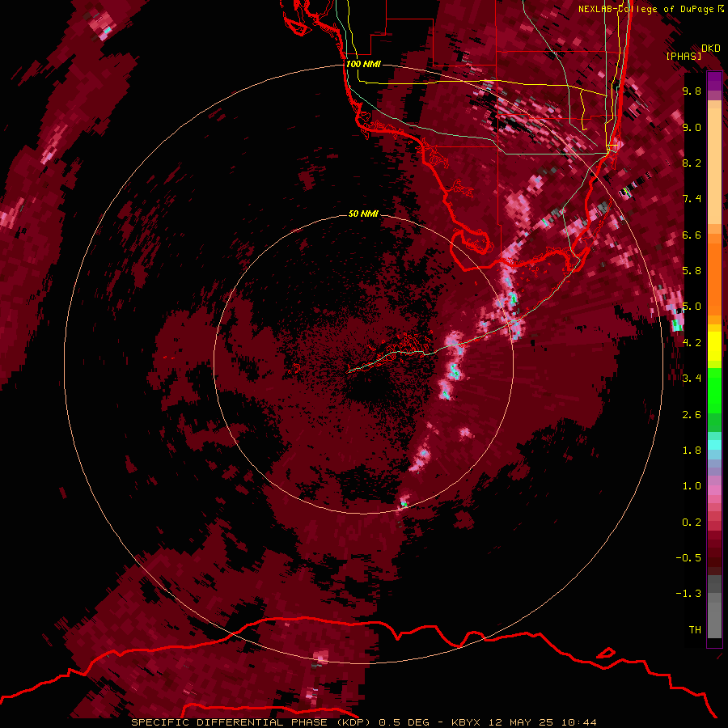Click the NEXLAB-College of DuPage credit text

[x=648, y=9]
